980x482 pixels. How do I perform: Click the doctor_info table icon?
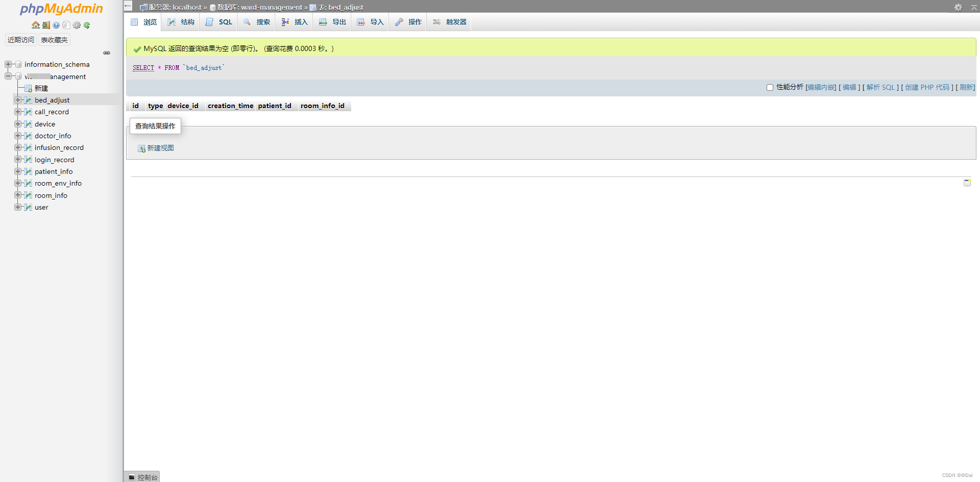pos(28,136)
